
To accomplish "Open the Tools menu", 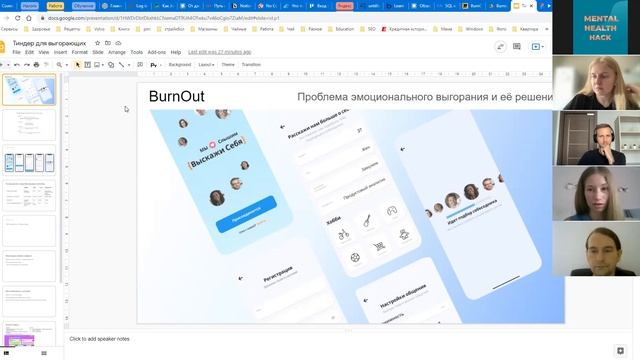I will 136,52.
